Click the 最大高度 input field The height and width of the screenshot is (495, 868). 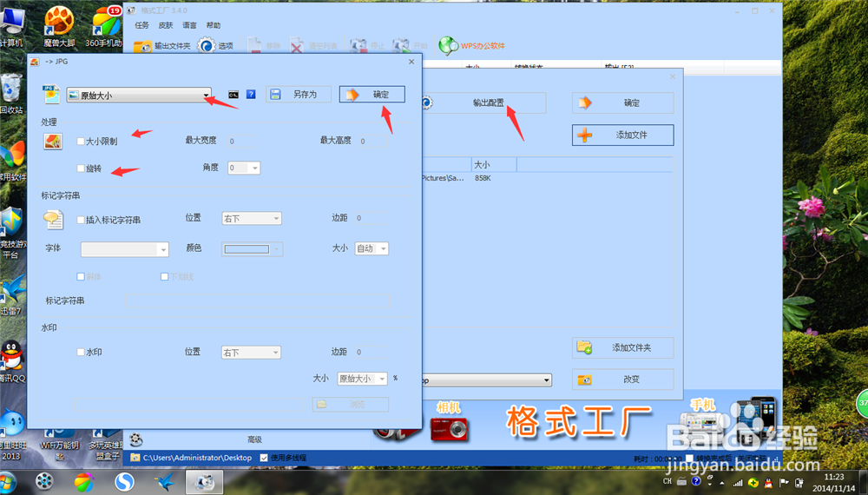(373, 142)
